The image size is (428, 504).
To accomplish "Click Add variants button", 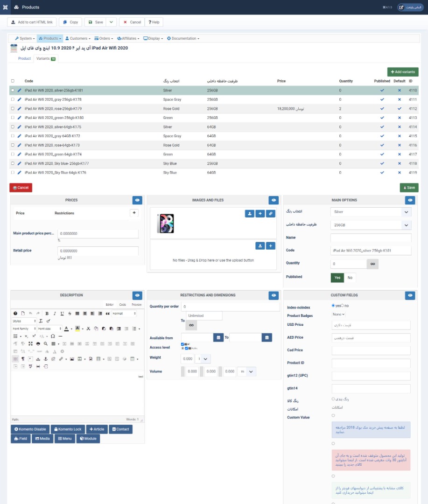I will [x=403, y=72].
